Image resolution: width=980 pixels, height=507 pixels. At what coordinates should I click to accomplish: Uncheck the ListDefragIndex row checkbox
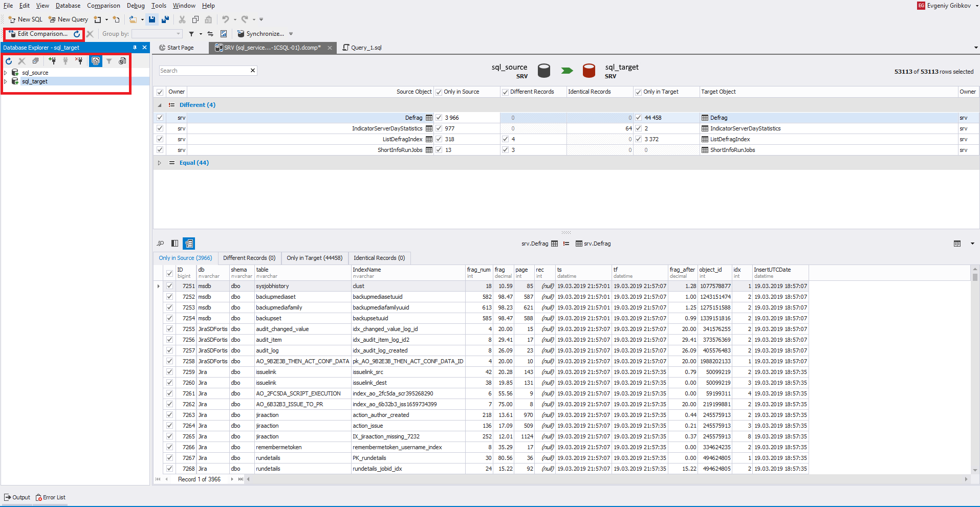(x=160, y=139)
